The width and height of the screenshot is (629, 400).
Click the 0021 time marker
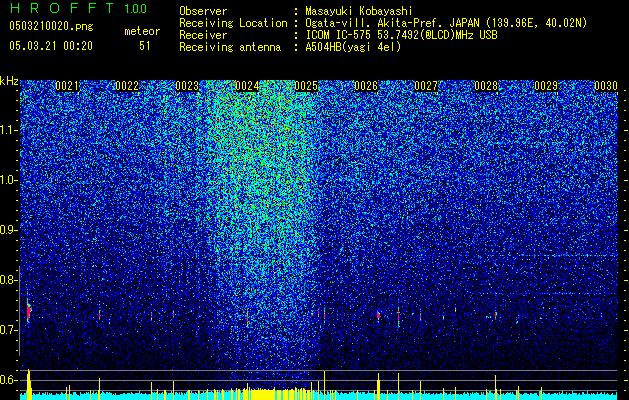(67, 86)
